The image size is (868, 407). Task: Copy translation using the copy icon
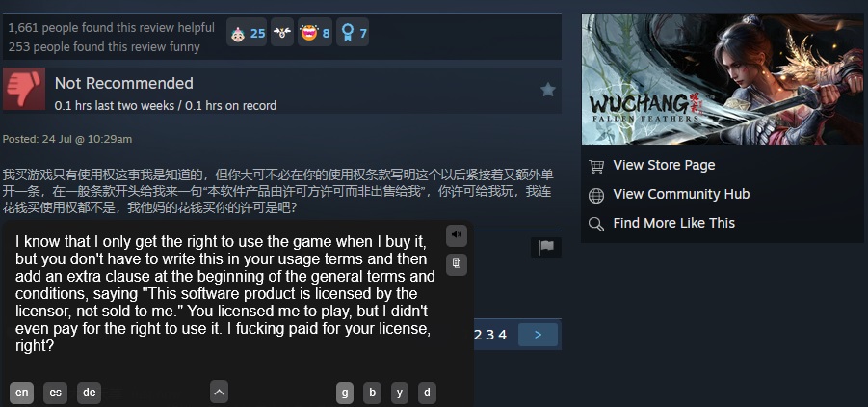coord(456,264)
